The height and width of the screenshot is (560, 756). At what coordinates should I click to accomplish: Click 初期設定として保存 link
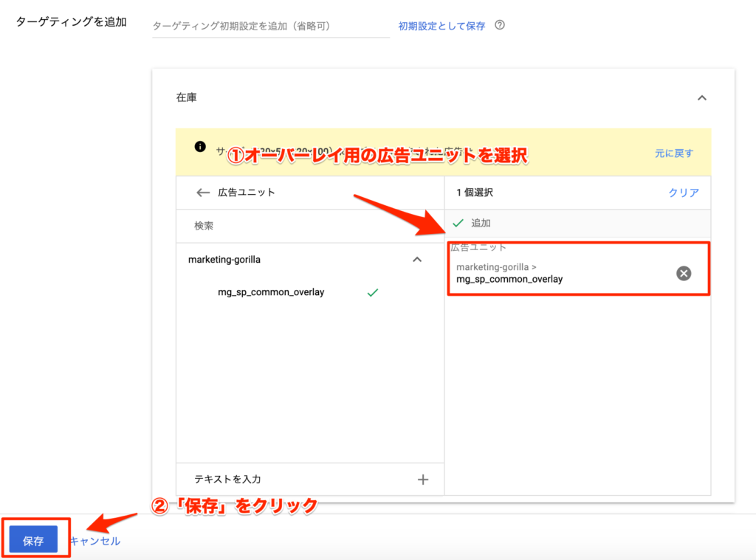click(441, 26)
